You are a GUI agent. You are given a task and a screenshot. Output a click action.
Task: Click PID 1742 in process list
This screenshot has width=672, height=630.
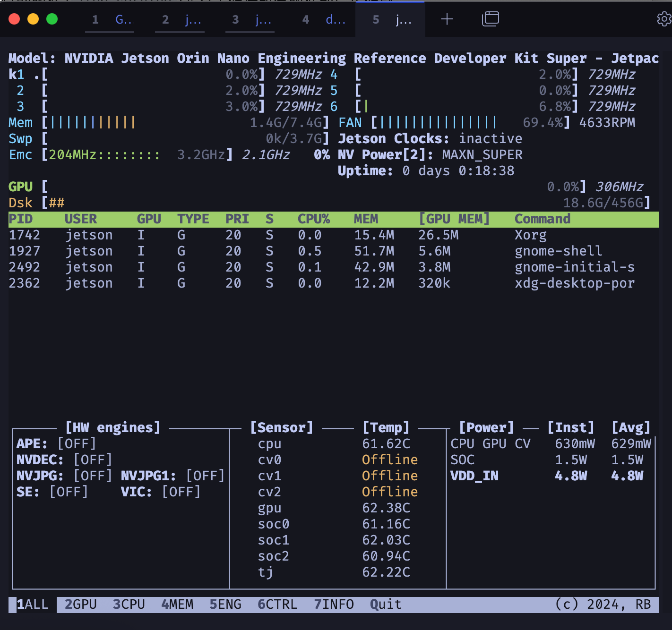pyautogui.click(x=25, y=235)
